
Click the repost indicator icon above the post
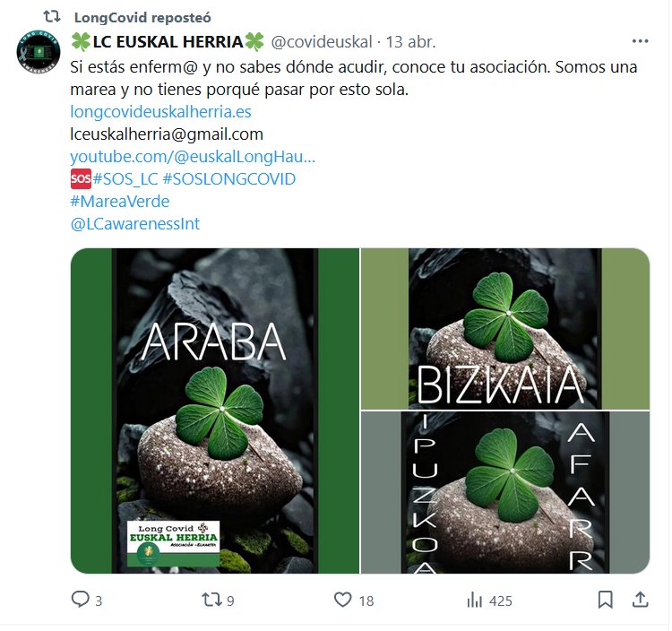coord(52,17)
